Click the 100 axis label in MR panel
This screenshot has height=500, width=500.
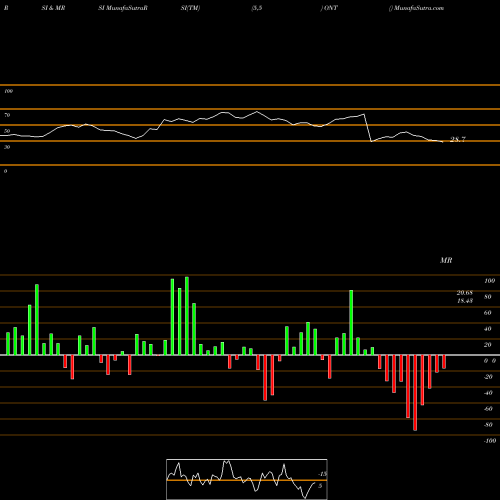[x=490, y=281]
